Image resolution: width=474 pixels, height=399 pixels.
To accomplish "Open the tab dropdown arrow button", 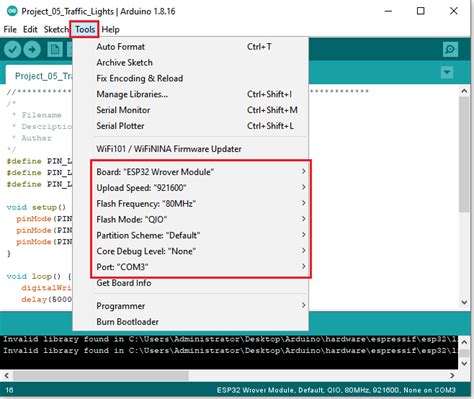I will (447, 72).
